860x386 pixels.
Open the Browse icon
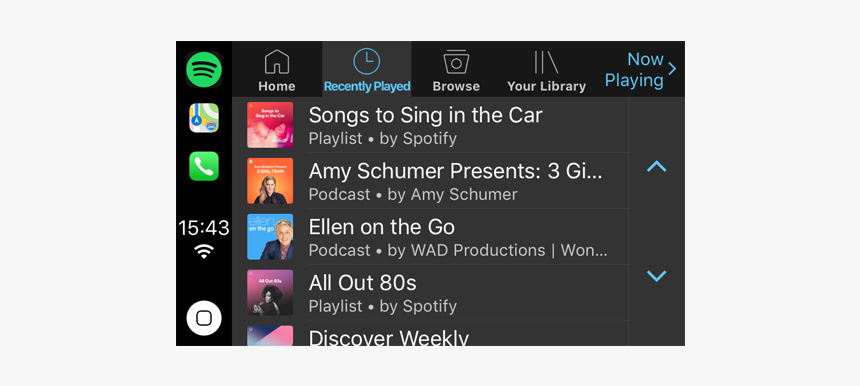pos(456,61)
